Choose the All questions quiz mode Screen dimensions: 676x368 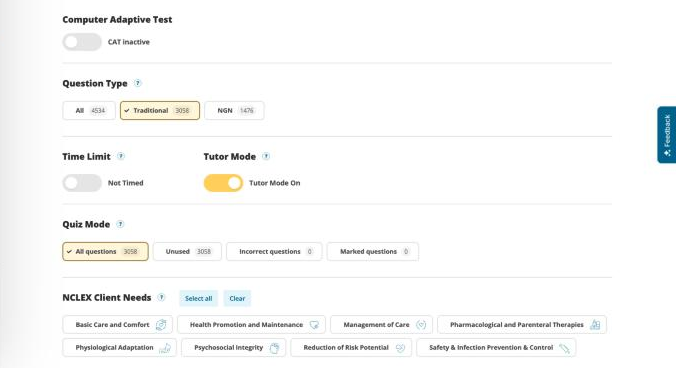click(x=105, y=252)
